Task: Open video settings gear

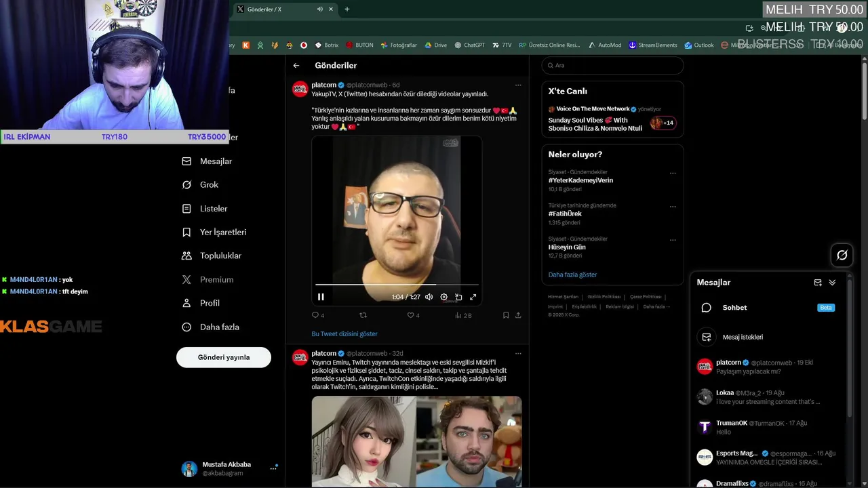Action: coord(444,297)
